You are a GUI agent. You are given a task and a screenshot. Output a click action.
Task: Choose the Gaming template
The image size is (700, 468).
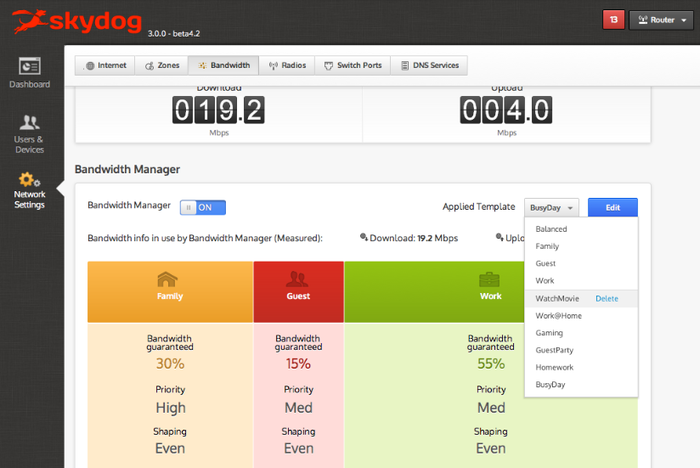tap(581, 333)
